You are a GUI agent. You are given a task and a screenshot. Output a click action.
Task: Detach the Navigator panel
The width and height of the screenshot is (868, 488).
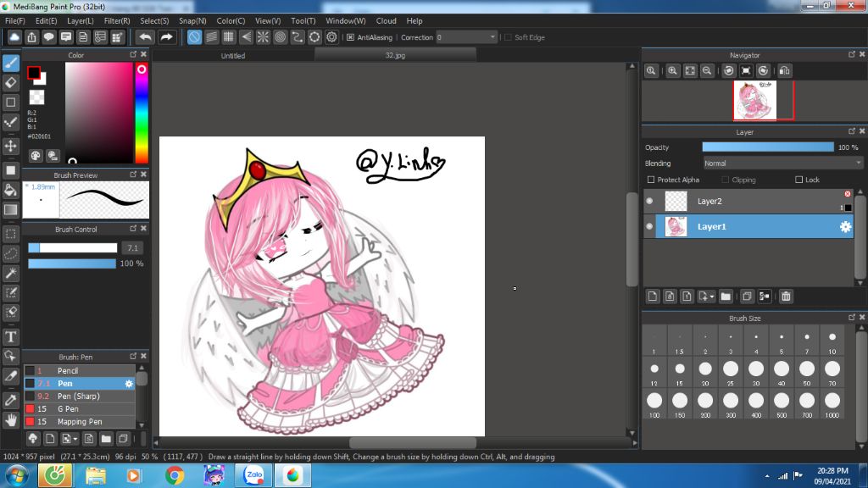click(x=851, y=54)
